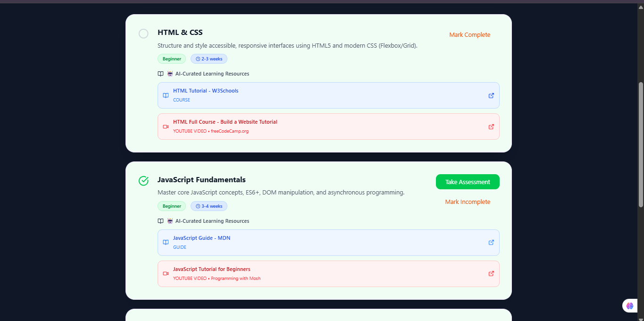Click the JavaScript Fundamentals heading

[201, 180]
